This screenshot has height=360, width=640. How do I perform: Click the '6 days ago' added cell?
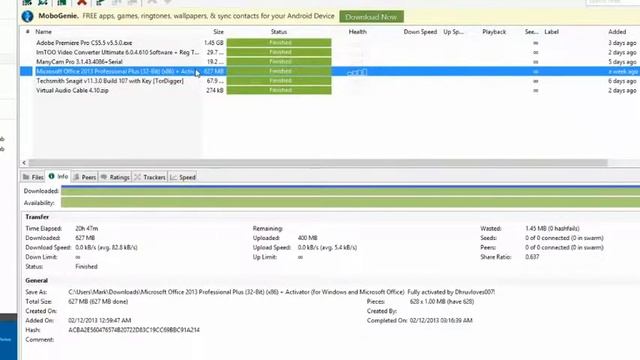622,81
